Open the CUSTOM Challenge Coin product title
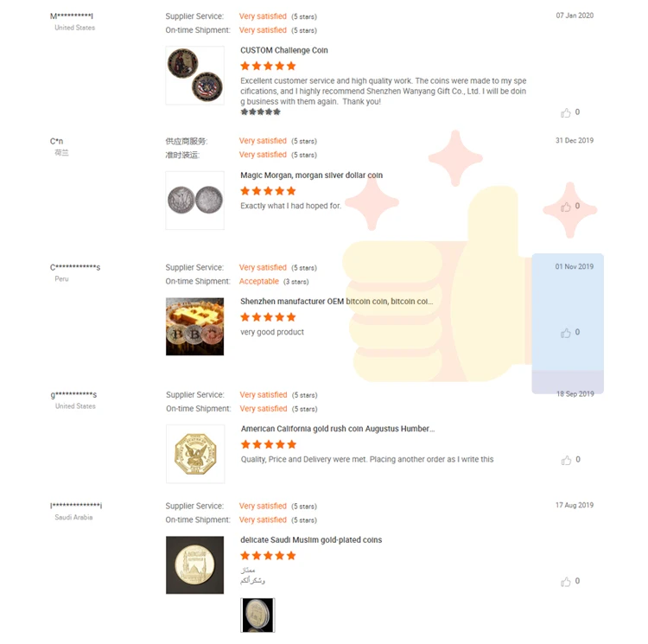The height and width of the screenshot is (644, 648). coord(284,50)
